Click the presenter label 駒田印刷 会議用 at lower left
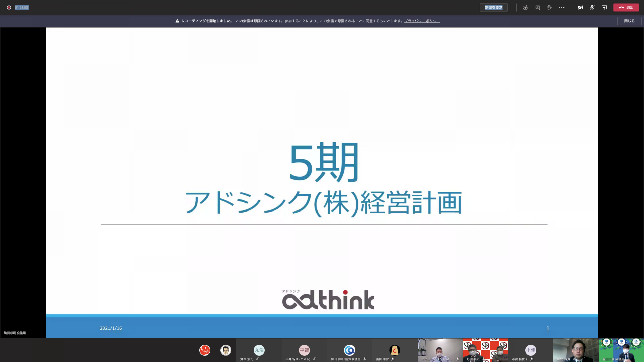Viewport: 644px width, 362px height. click(x=15, y=333)
